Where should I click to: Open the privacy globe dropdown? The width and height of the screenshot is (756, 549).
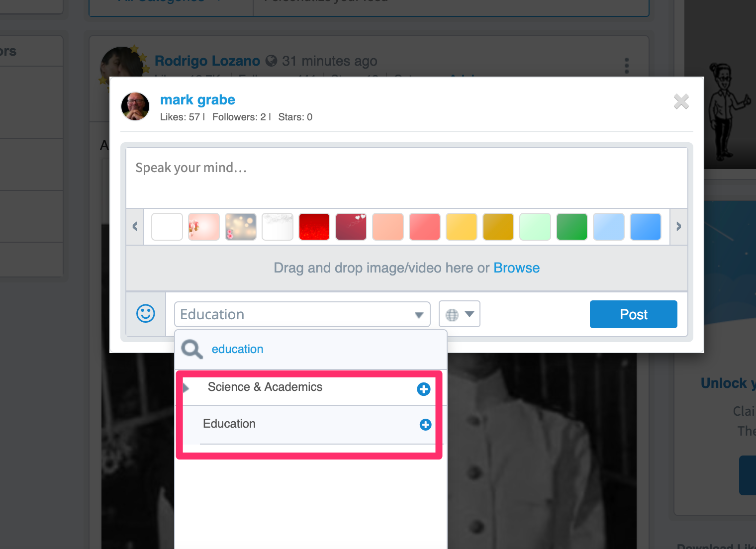(460, 314)
